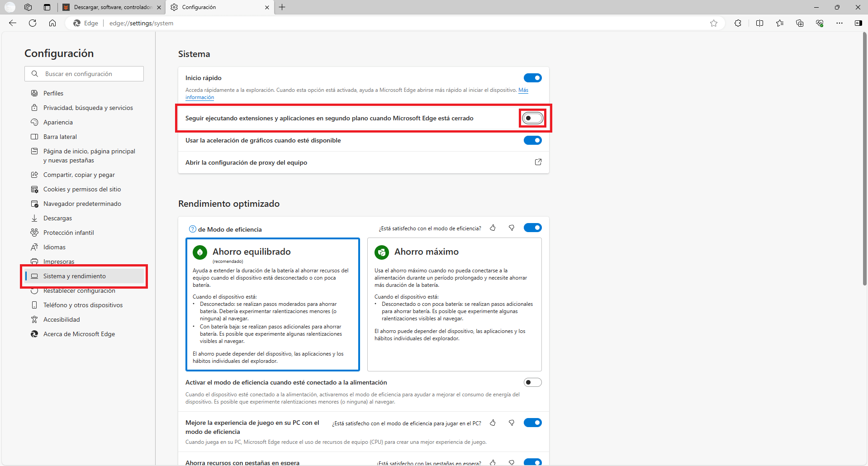This screenshot has height=466, width=868.
Task: Turn off the Inicio rápido toggle
Action: [533, 78]
